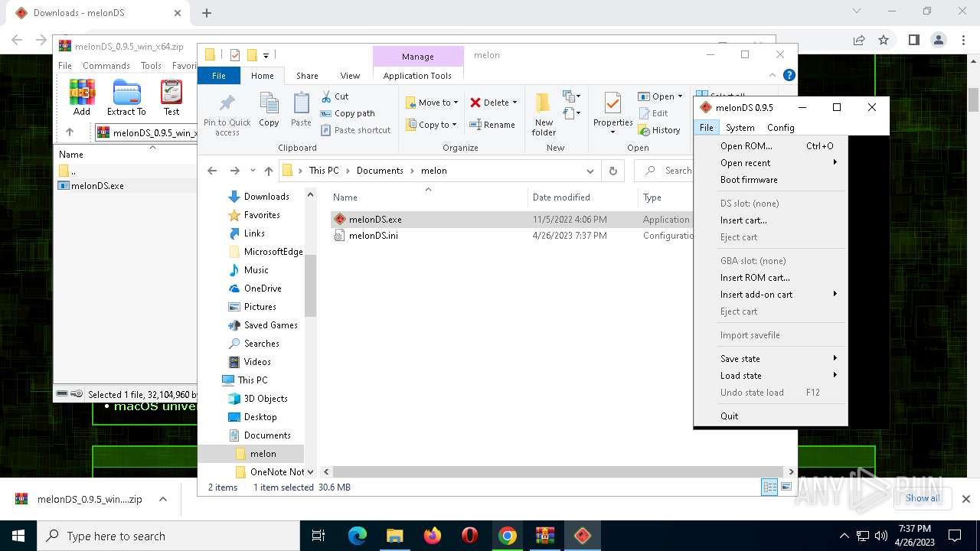Click Firefox icon in taskbar
Image resolution: width=980 pixels, height=551 pixels.
pyautogui.click(x=433, y=536)
